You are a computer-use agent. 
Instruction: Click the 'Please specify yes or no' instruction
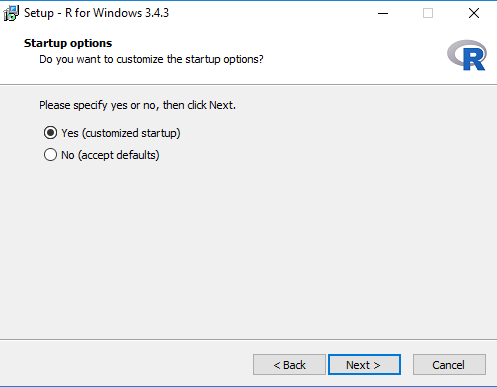137,105
